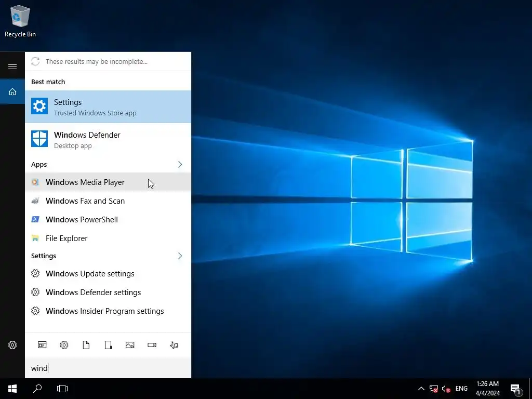532x399 pixels.
Task: Expand the Settings category arrow
Action: click(x=180, y=256)
